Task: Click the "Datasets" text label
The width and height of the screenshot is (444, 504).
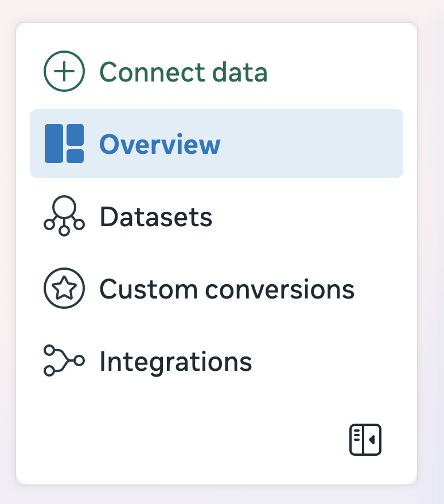Action: click(156, 217)
